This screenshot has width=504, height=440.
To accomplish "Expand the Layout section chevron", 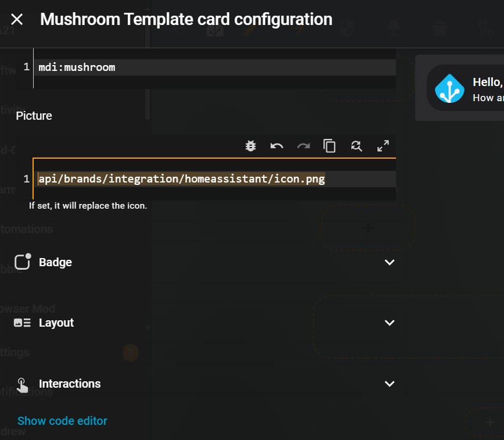I will (x=390, y=323).
